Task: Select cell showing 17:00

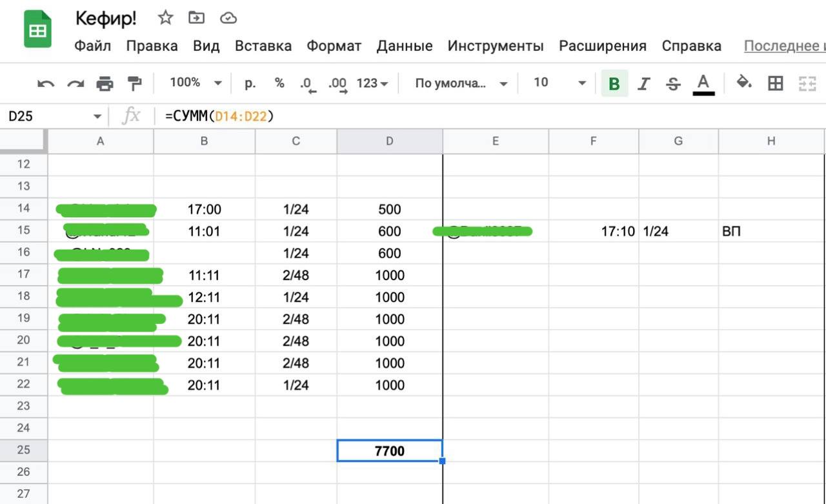Action: [204, 209]
